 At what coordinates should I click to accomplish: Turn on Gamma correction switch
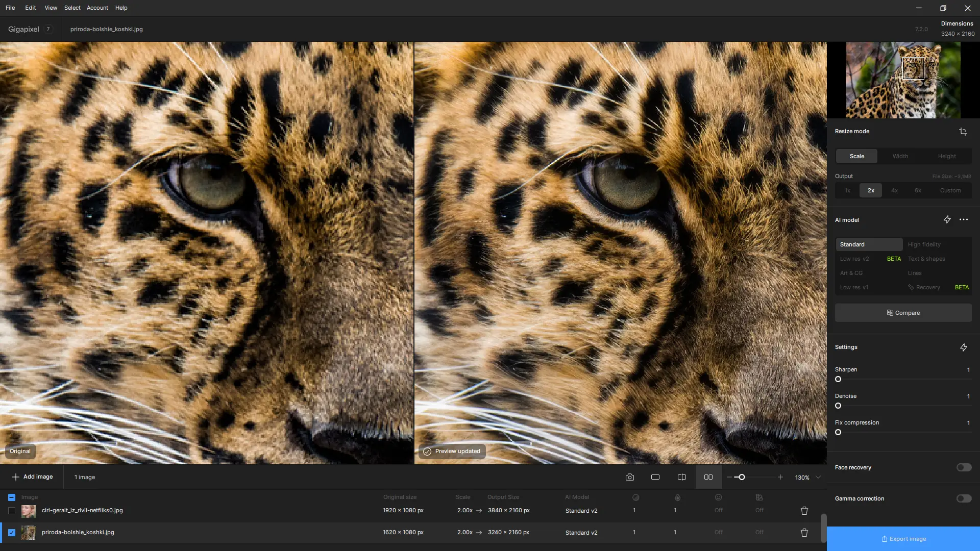pos(964,498)
